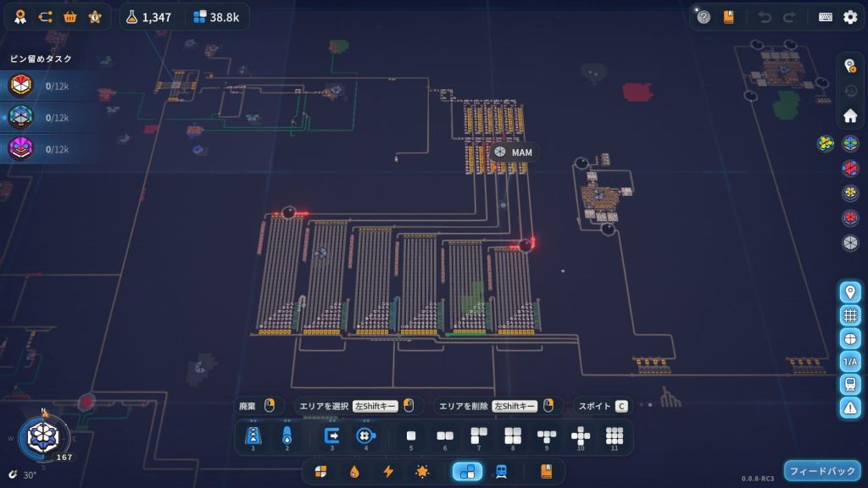Open the upgrade tree node icon

(x=45, y=17)
